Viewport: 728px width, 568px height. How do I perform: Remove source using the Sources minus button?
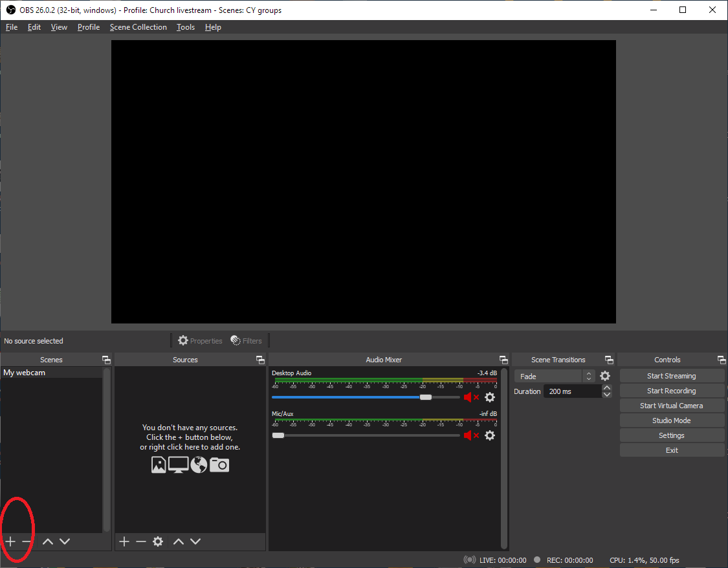point(140,541)
